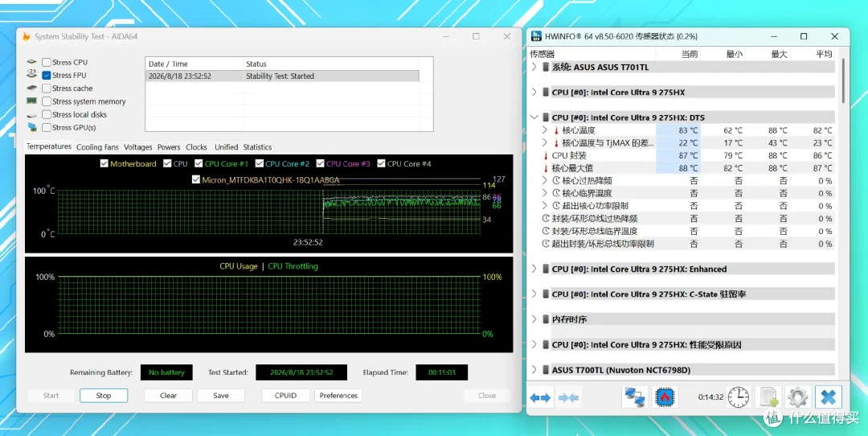
Task: Click the Save button
Action: (221, 396)
